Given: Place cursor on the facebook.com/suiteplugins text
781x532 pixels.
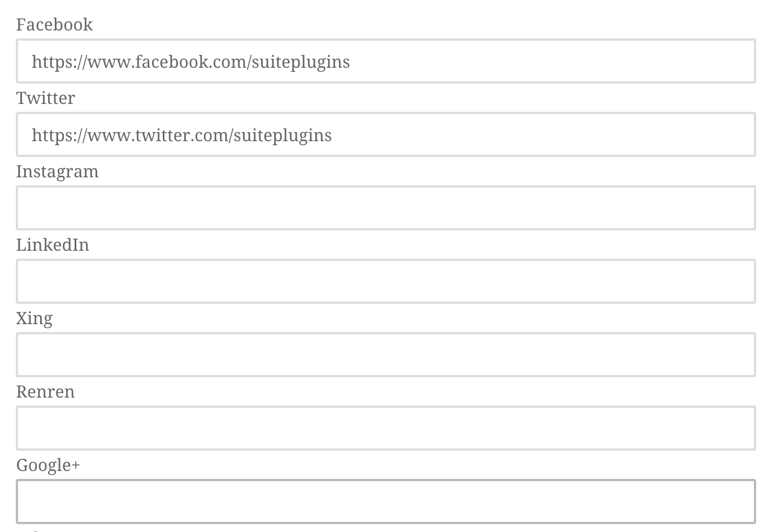Looking at the screenshot, I should coord(242,62).
